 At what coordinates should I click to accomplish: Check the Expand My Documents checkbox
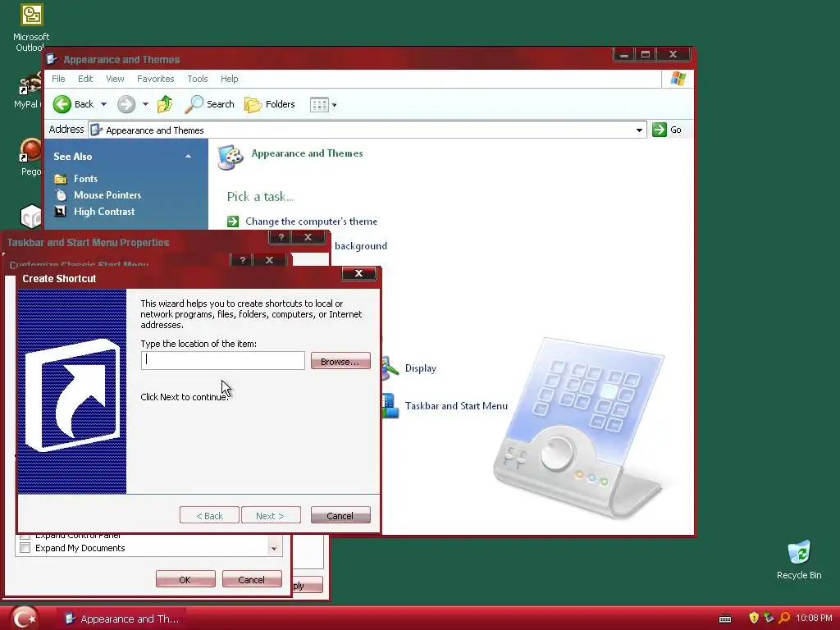tap(25, 548)
